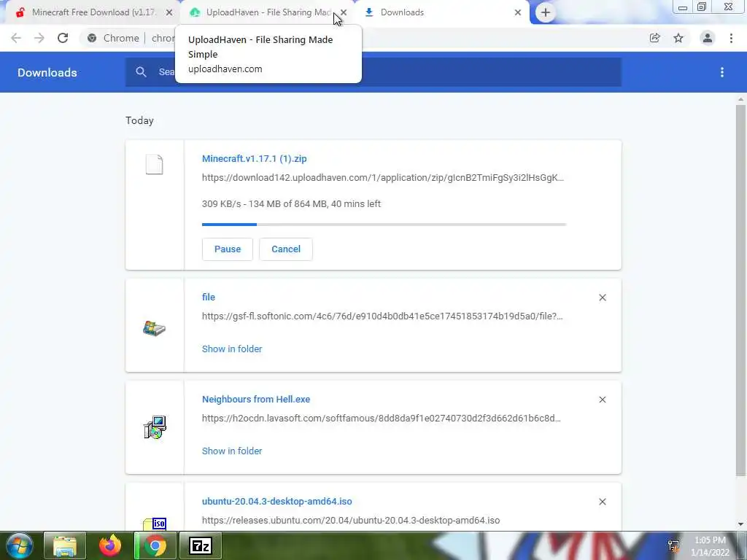Viewport: 747px width, 560px height.
Task: Open the Downloads page more actions menu
Action: (722, 72)
